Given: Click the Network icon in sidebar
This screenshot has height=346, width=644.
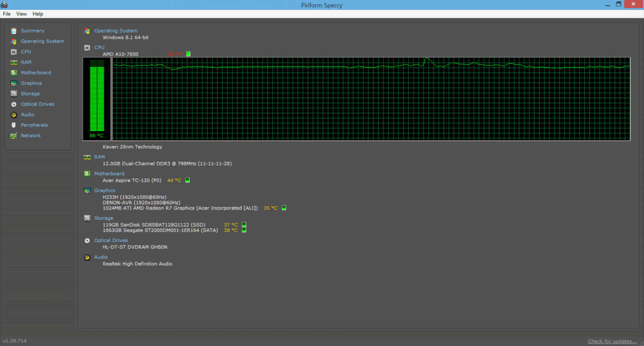Looking at the screenshot, I should 14,136.
